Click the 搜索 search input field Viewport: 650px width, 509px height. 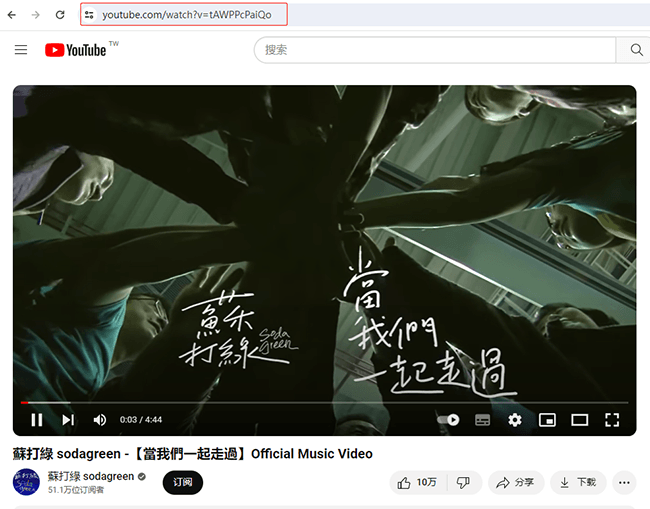pyautogui.click(x=435, y=50)
